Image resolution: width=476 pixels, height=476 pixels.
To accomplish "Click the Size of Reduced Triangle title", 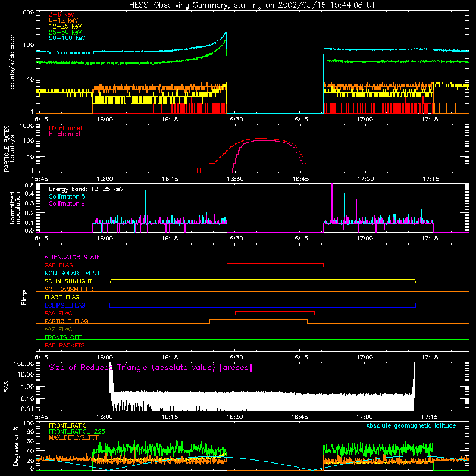I will tap(151, 368).
